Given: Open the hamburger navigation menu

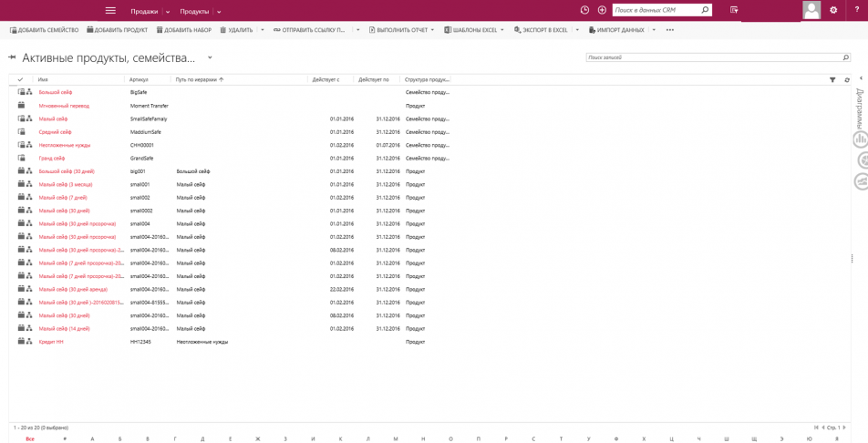Looking at the screenshot, I should pyautogui.click(x=110, y=11).
